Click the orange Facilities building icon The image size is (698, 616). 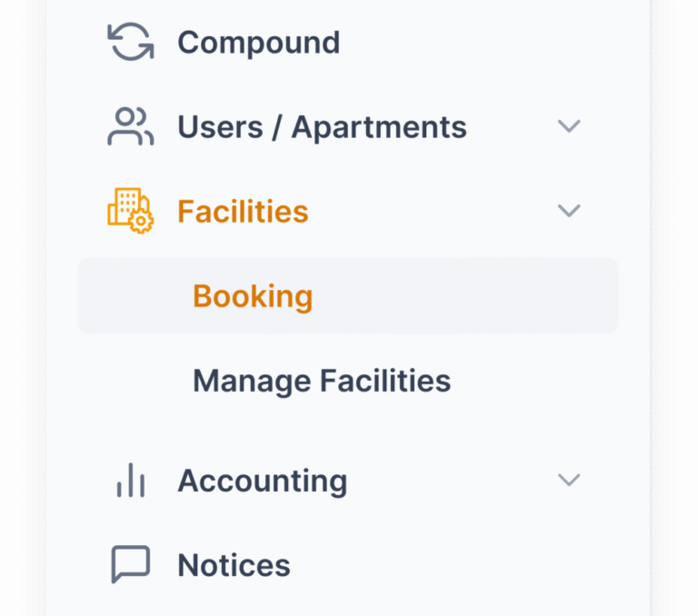tap(130, 212)
